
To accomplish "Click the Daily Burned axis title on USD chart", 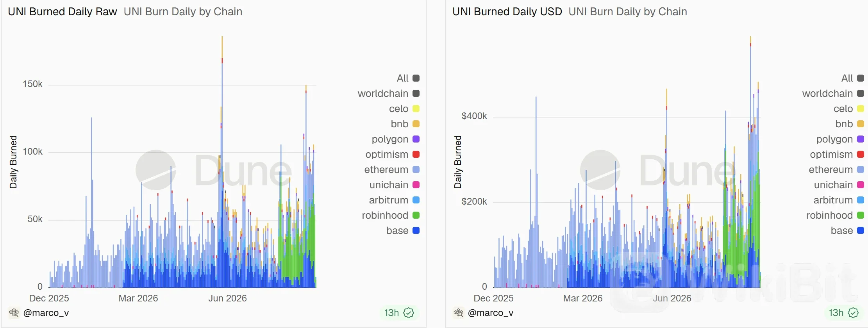I will click(x=458, y=162).
